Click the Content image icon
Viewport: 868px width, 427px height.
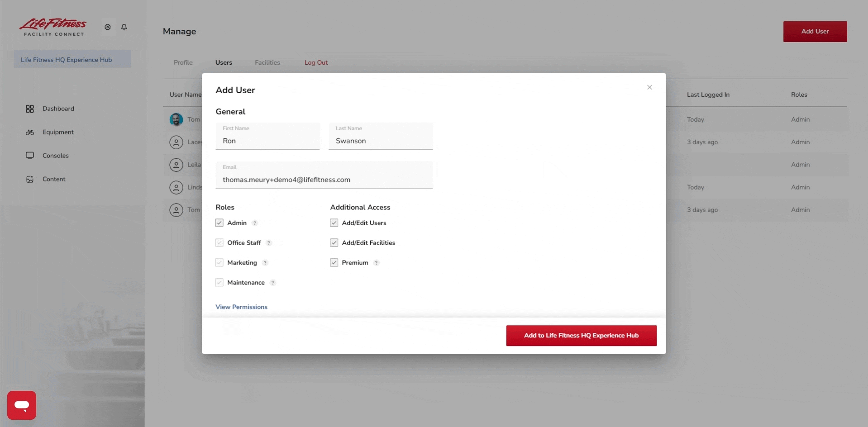point(30,180)
